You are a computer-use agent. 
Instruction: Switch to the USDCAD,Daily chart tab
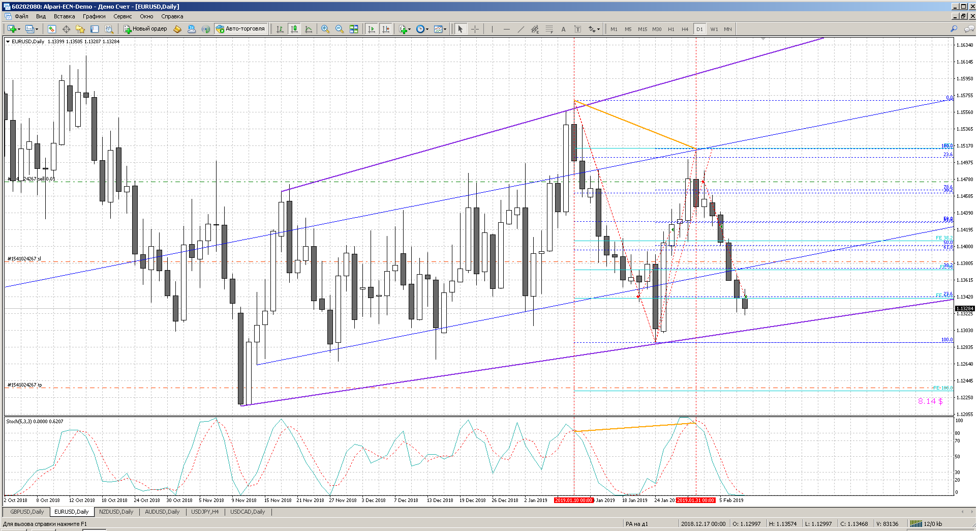(248, 512)
